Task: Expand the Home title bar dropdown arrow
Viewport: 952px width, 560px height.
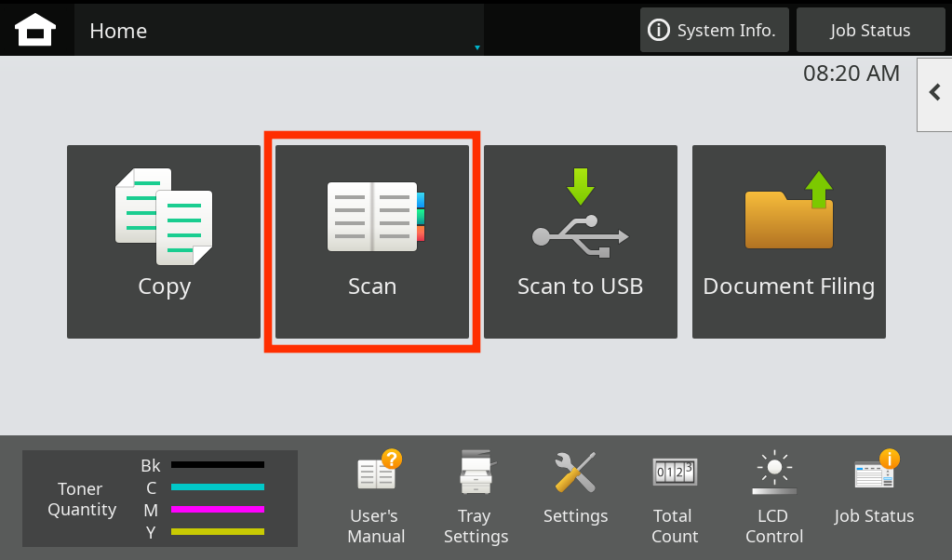Action: tap(476, 47)
